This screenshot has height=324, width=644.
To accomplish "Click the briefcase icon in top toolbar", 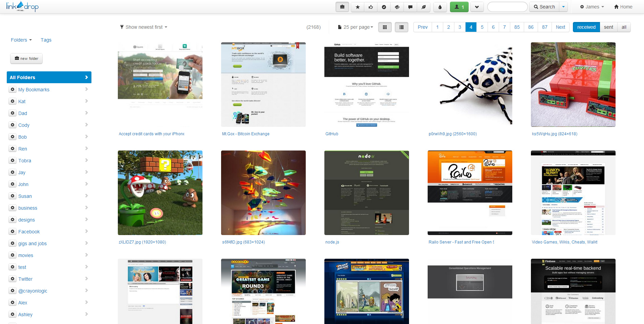I will point(342,7).
